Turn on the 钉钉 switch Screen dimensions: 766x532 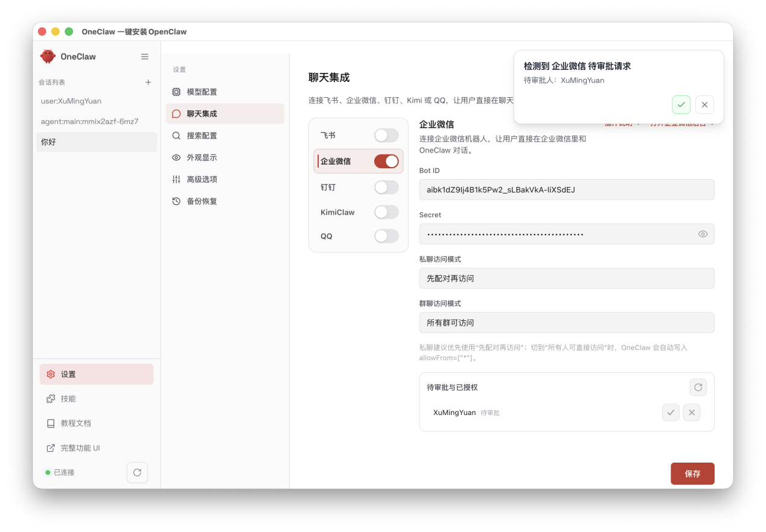tap(386, 187)
